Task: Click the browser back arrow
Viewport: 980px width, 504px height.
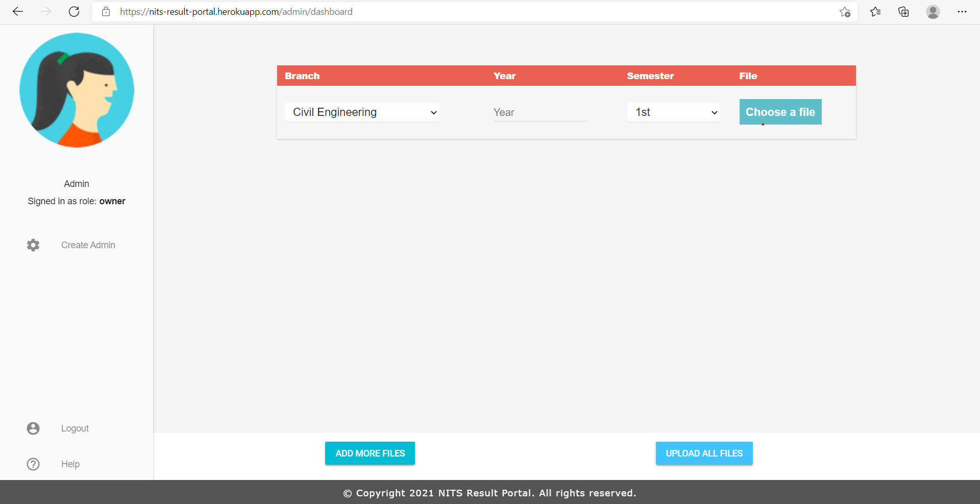Action: pos(18,12)
